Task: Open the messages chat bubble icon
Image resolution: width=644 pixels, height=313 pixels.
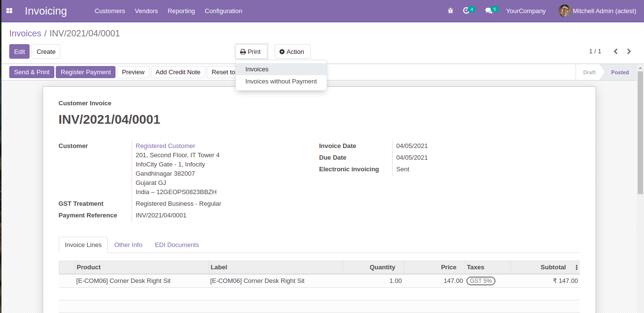Action: tap(489, 11)
